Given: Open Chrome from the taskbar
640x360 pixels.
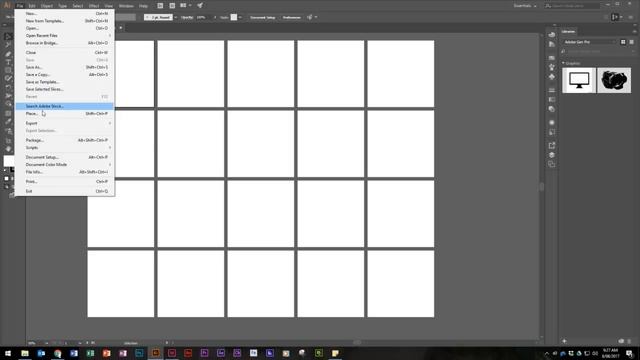Looking at the screenshot, I should coord(58,353).
